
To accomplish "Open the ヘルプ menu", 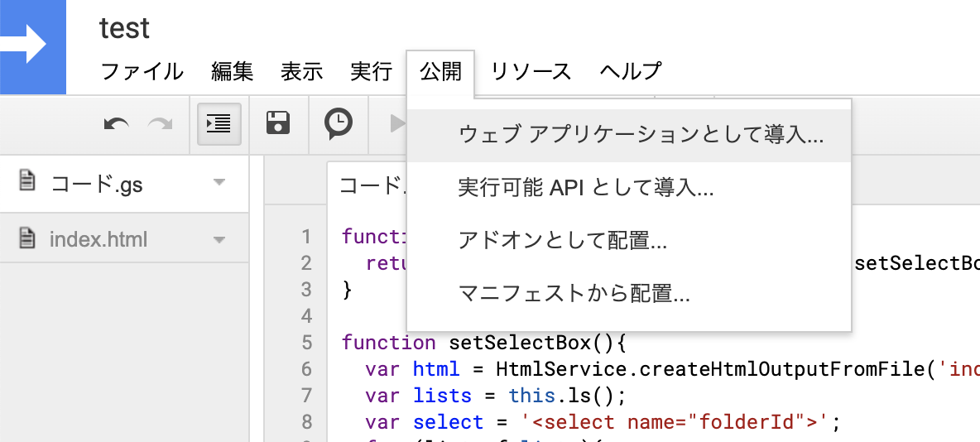I will pyautogui.click(x=630, y=72).
